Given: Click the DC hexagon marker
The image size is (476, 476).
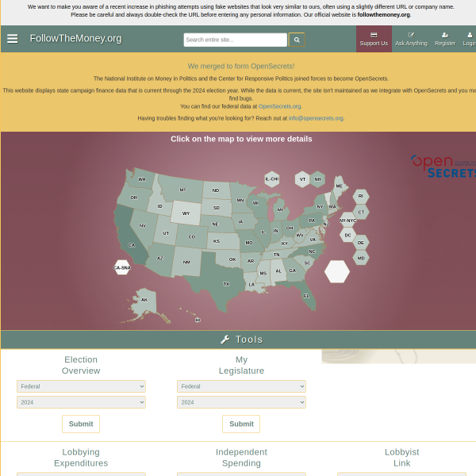Looking at the screenshot, I should point(347,235).
